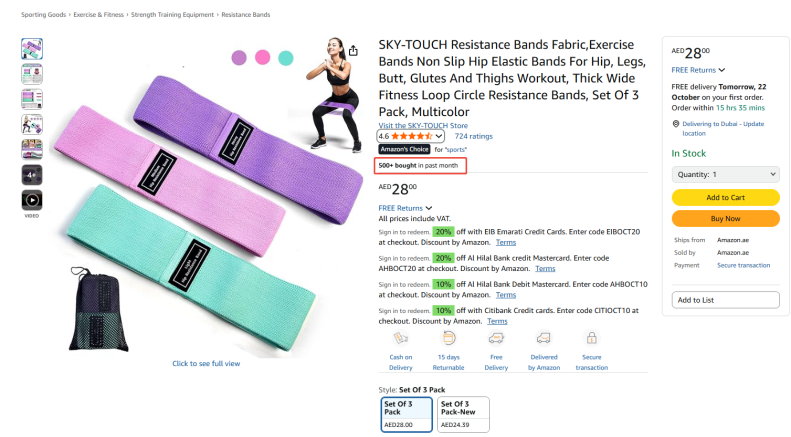The height and width of the screenshot is (437, 791).
Task: Select the Set Of 3 Pack-New style
Action: click(x=463, y=414)
